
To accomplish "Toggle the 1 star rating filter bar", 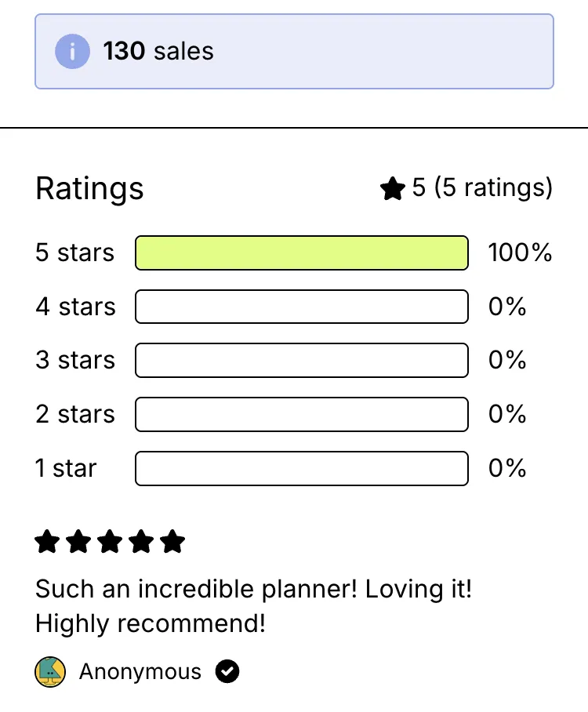I will point(301,468).
